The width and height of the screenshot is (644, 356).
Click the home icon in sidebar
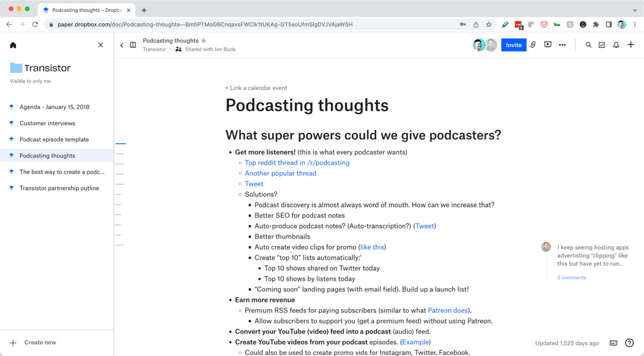13,45
